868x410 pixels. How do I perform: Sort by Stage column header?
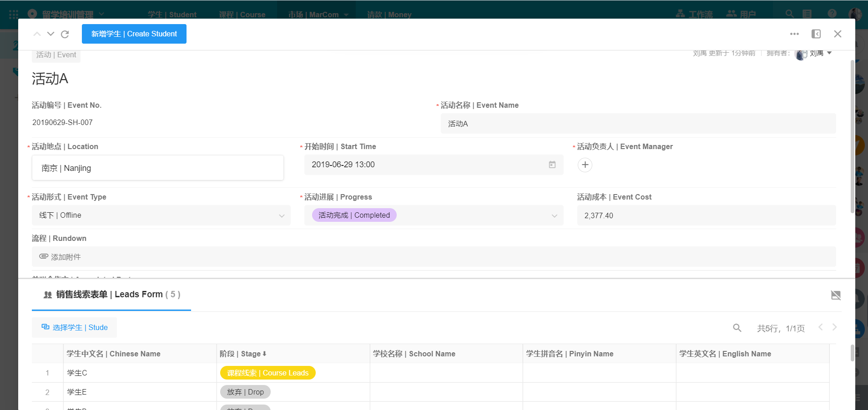point(243,354)
